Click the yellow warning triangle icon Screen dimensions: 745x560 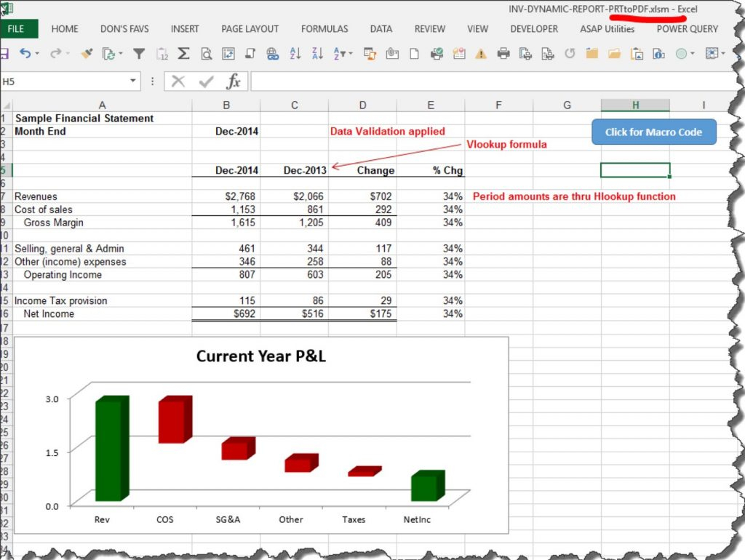480,53
